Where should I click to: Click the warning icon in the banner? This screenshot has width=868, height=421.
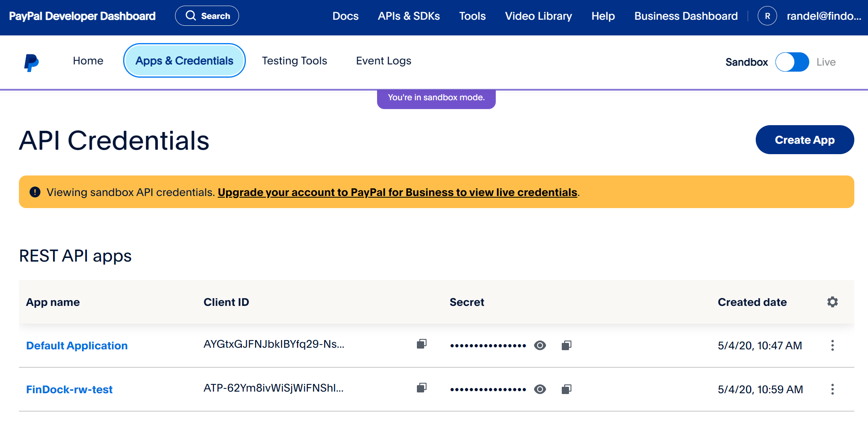pyautogui.click(x=35, y=192)
